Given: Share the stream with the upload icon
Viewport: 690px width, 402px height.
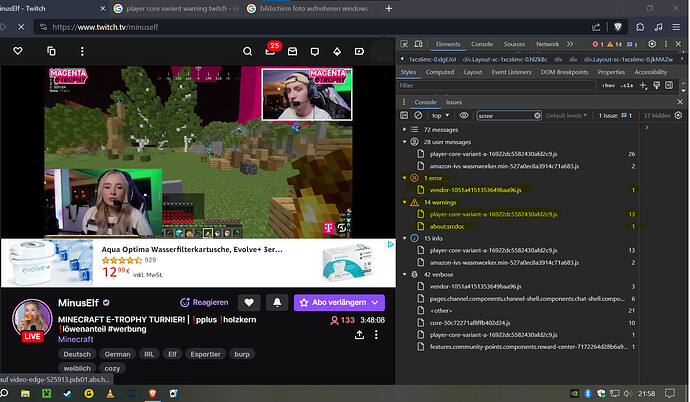Looking at the screenshot, I should coord(360,335).
